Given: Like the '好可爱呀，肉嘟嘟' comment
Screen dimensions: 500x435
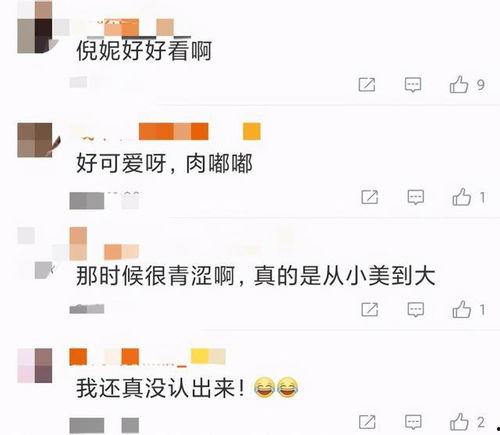Looking at the screenshot, I should tap(461, 197).
